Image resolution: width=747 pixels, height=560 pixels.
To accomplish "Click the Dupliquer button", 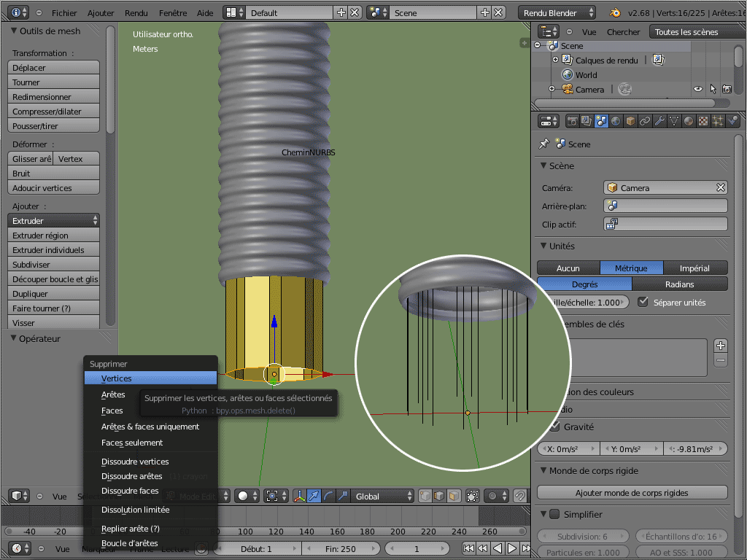I will 53,294.
